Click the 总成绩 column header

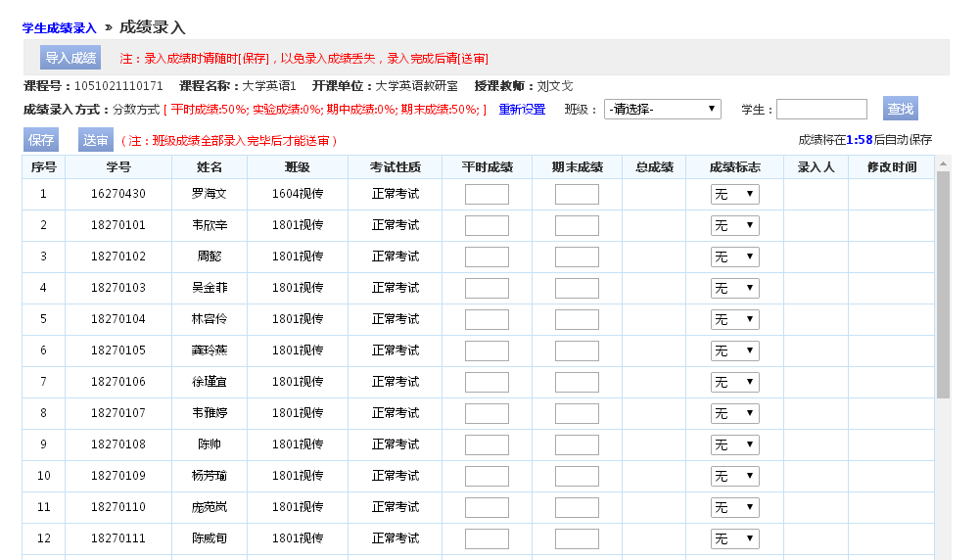coord(654,167)
